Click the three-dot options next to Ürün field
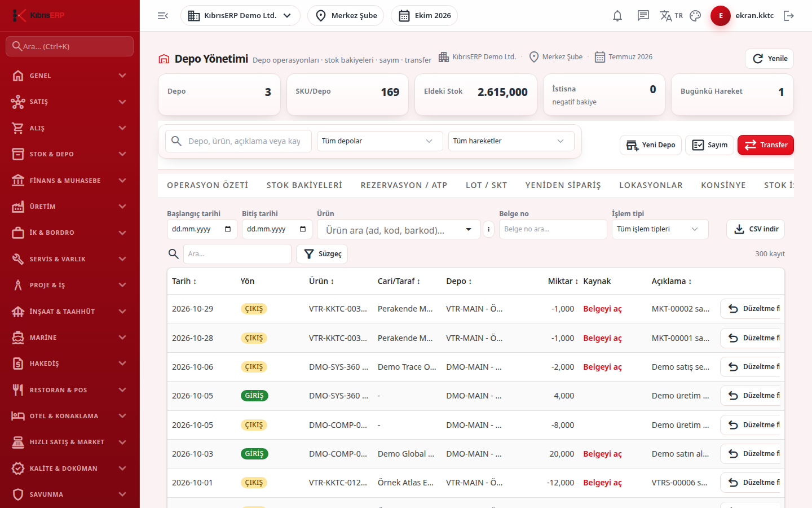This screenshot has width=812, height=508. tap(489, 229)
